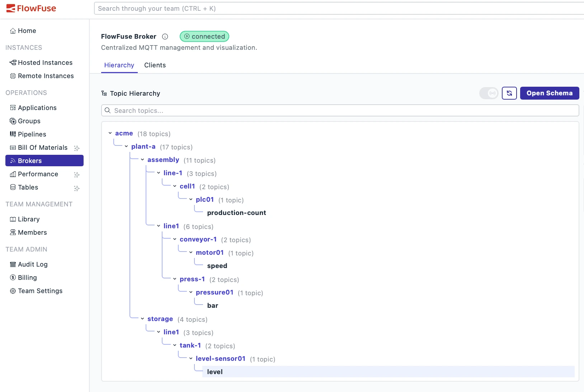Click the refresh hierarchy icon button
Viewport: 584px width, 392px height.
509,93
